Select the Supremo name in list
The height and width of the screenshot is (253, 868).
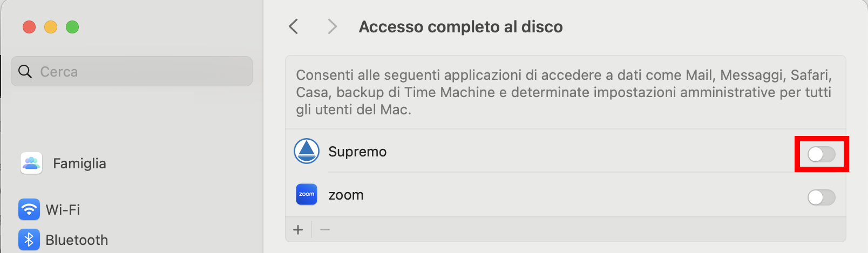[357, 152]
